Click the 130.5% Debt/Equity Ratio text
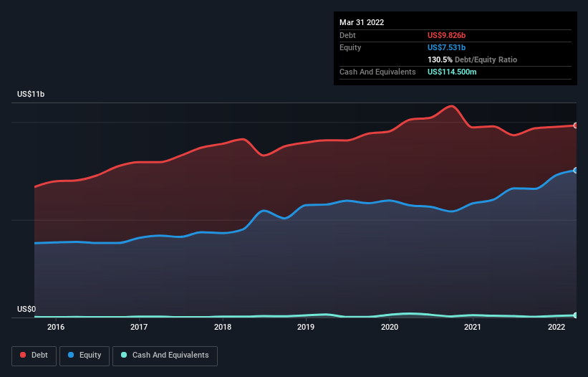This screenshot has height=377, width=588. 472,59
